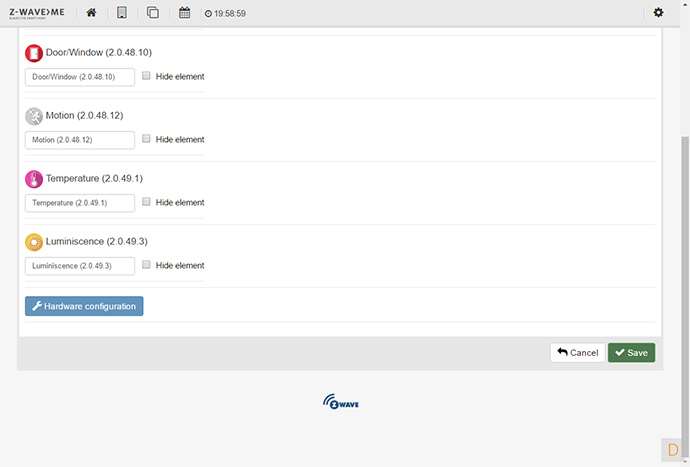This screenshot has height=467, width=690.
Task: Tick Hide element for Luminiscence
Action: click(146, 265)
